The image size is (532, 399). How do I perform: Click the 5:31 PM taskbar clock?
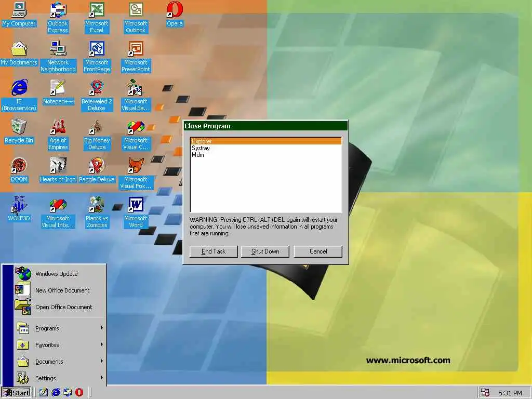[510, 393]
